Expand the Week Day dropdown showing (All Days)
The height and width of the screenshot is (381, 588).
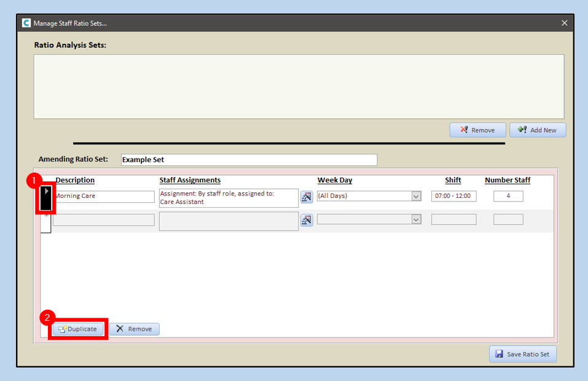[x=416, y=196]
